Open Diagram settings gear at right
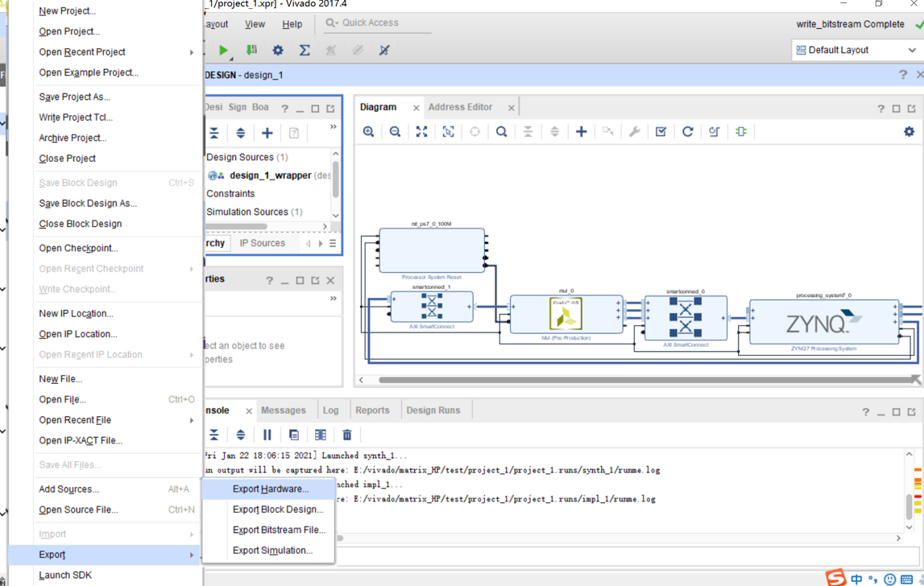 click(x=909, y=131)
